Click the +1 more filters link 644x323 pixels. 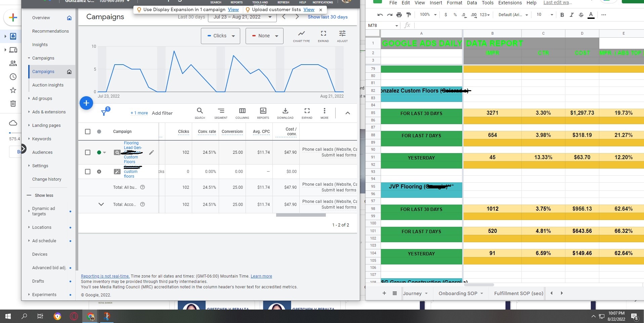[x=139, y=113]
